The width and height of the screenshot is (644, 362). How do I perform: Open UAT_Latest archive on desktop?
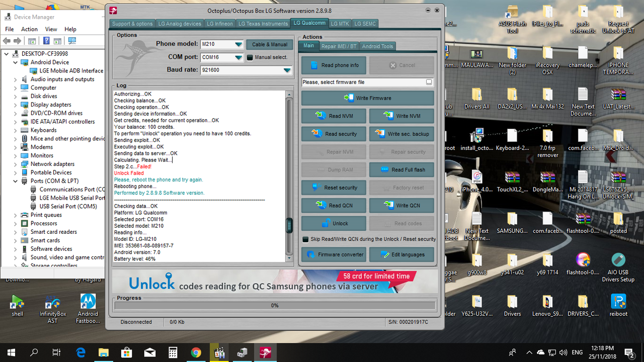[618, 98]
